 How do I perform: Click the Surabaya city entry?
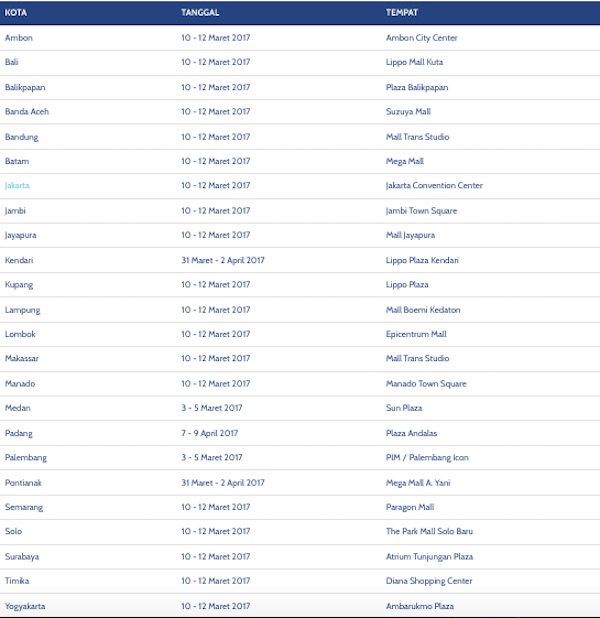click(21, 556)
